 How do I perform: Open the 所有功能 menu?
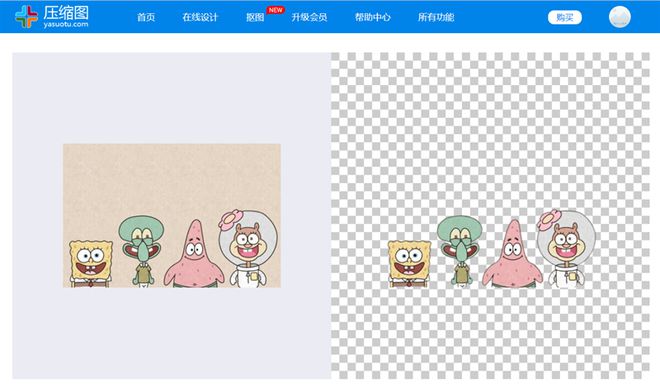[436, 17]
